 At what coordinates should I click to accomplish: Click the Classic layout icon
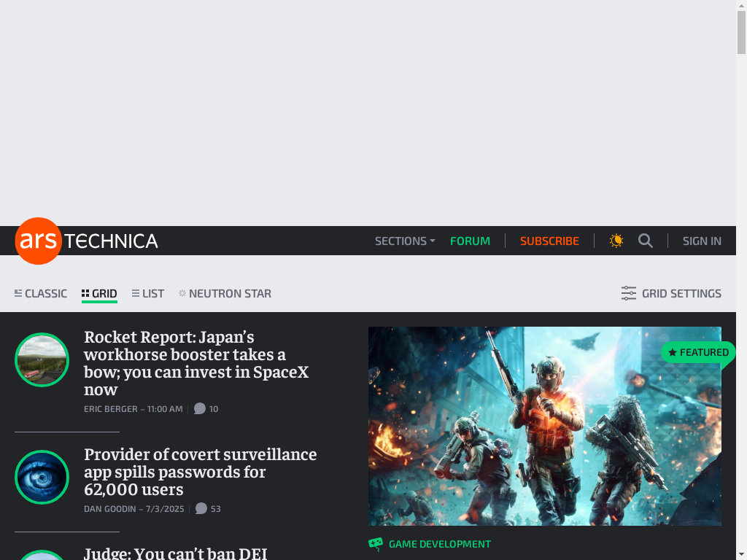pyautogui.click(x=18, y=293)
